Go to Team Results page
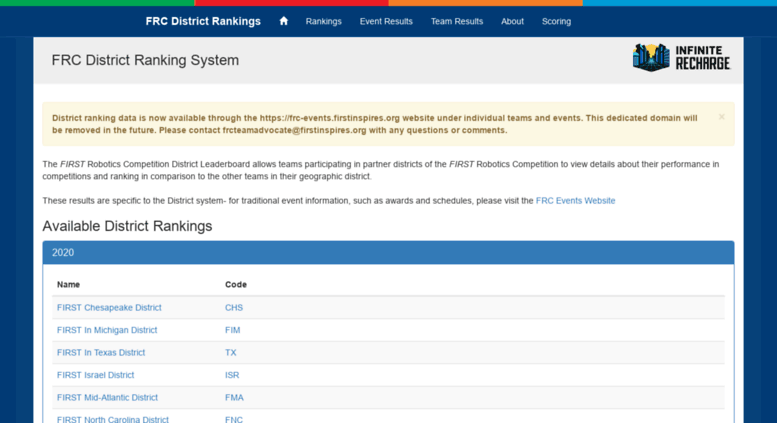This screenshot has width=777, height=423. 456,21
